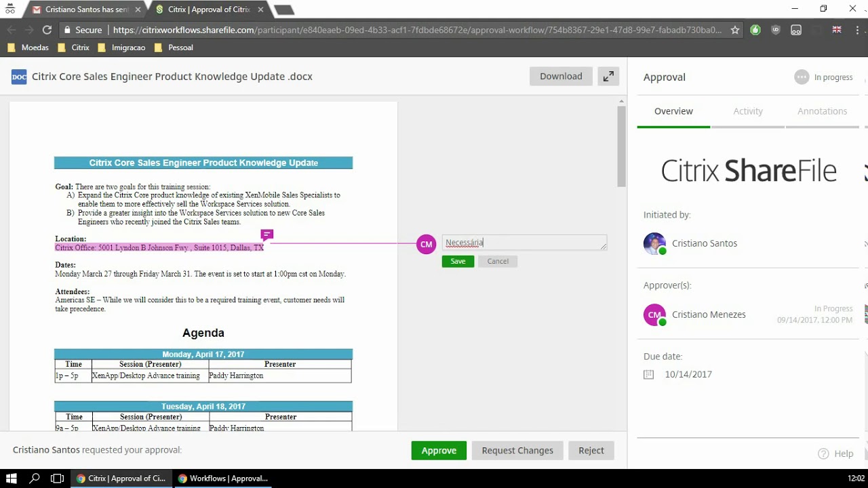Click the due date calendar icon
This screenshot has height=488, width=868.
[648, 374]
